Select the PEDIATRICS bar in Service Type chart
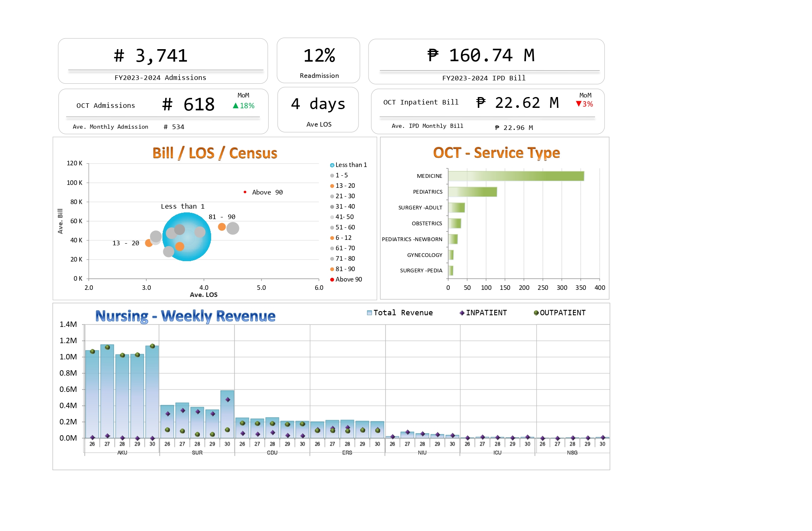The height and width of the screenshot is (531, 812). (x=472, y=192)
